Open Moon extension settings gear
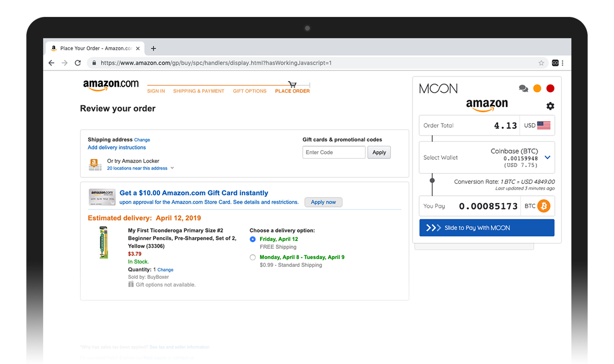614x364 pixels. point(550,106)
